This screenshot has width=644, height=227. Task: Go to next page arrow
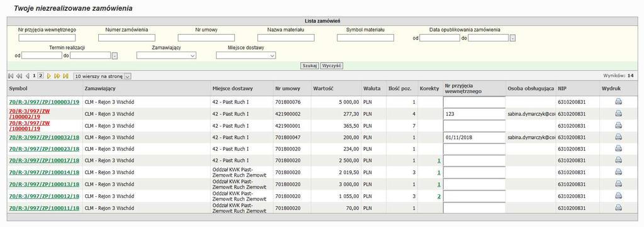(x=49, y=76)
